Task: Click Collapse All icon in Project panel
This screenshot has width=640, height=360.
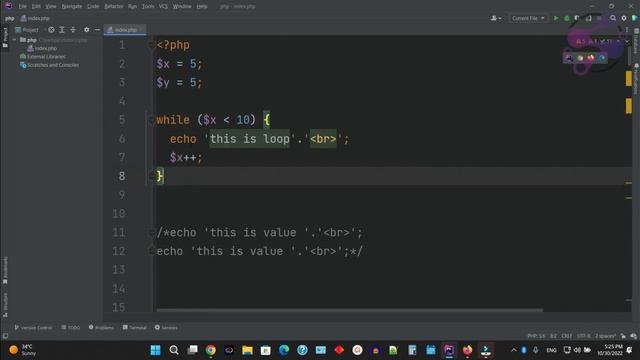Action: click(x=73, y=30)
